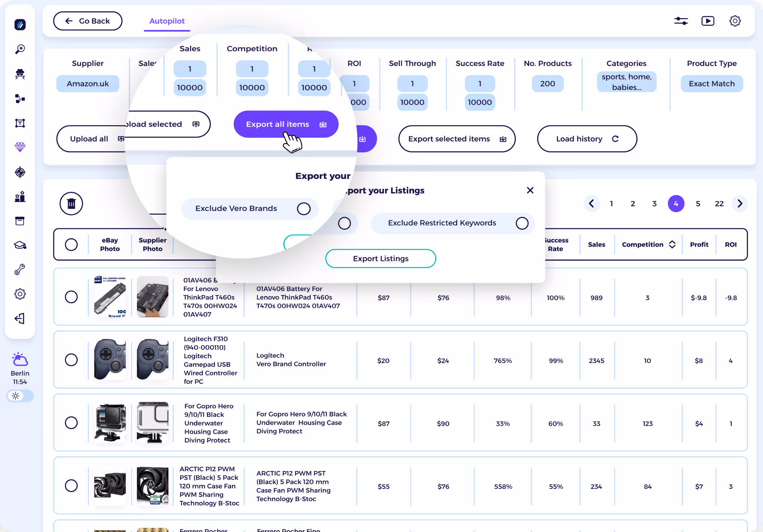Enable Exclude Restricted Keywords option
Image resolution: width=763 pixels, height=532 pixels.
tap(522, 223)
